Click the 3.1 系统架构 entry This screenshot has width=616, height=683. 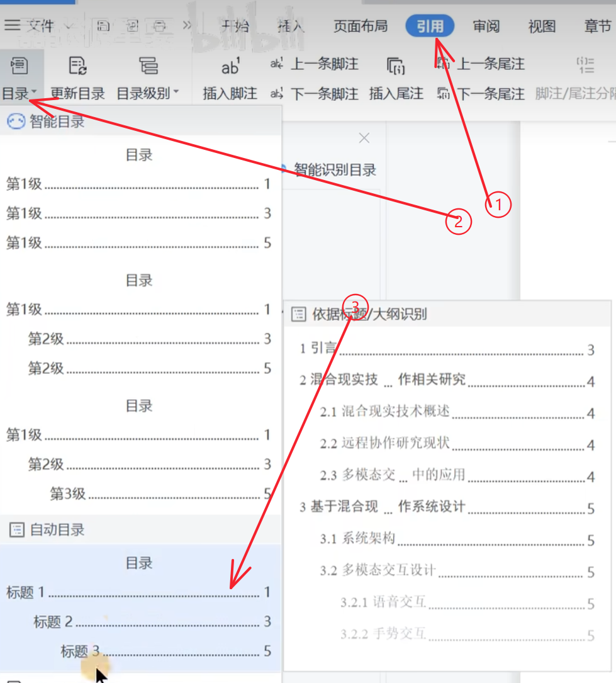pyautogui.click(x=457, y=539)
